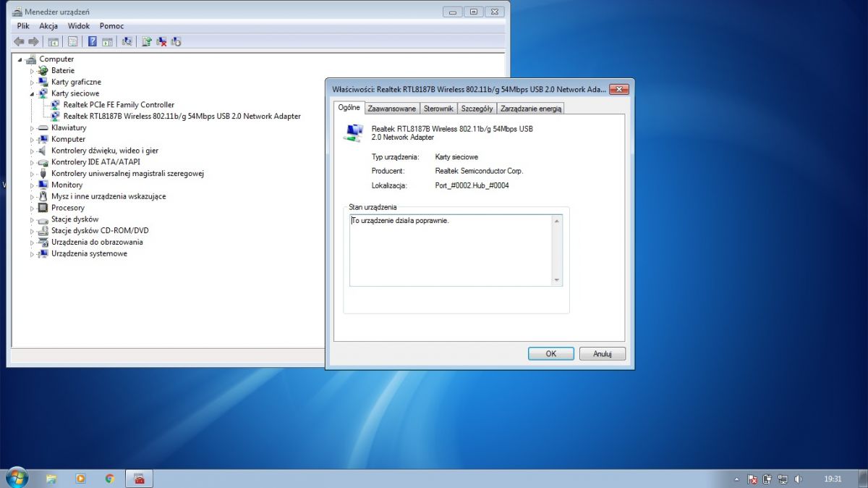Select the Ogólne tab
Viewport: 868px width, 488px height.
pos(349,107)
